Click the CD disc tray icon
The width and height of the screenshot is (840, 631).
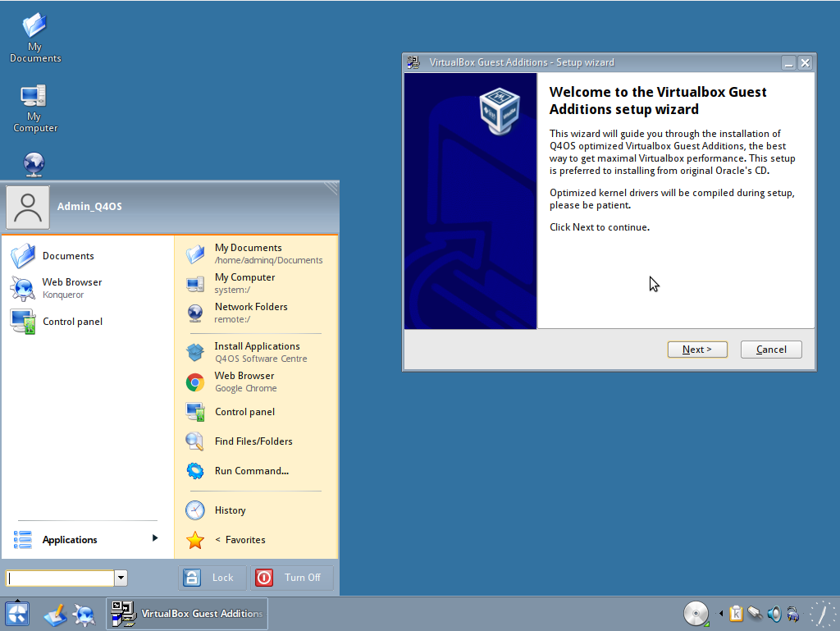pos(696,613)
